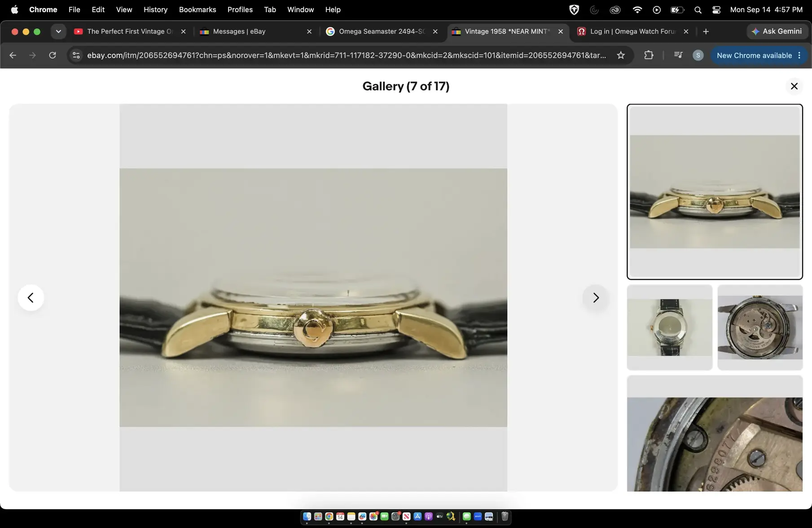Viewport: 812px width, 528px height.
Task: Open a new tab with the plus
Action: [706, 31]
